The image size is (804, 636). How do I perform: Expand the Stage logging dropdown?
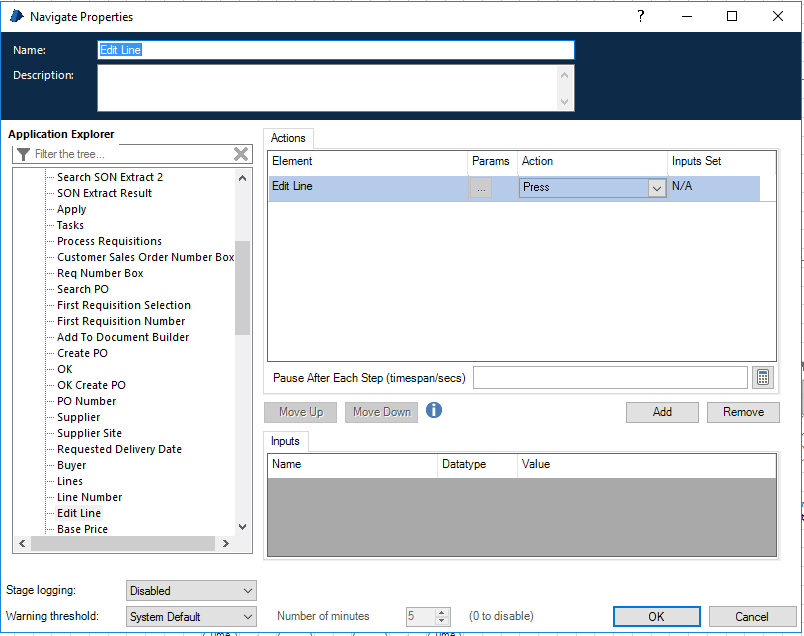[191, 591]
